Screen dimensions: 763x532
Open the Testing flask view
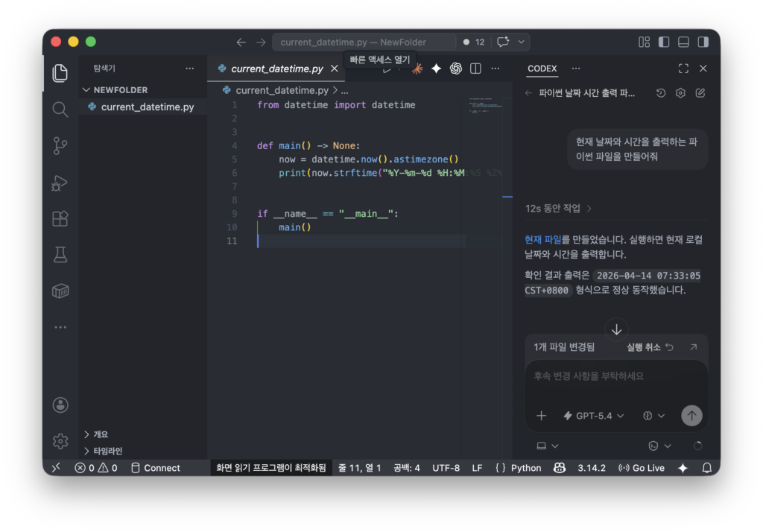(60, 255)
